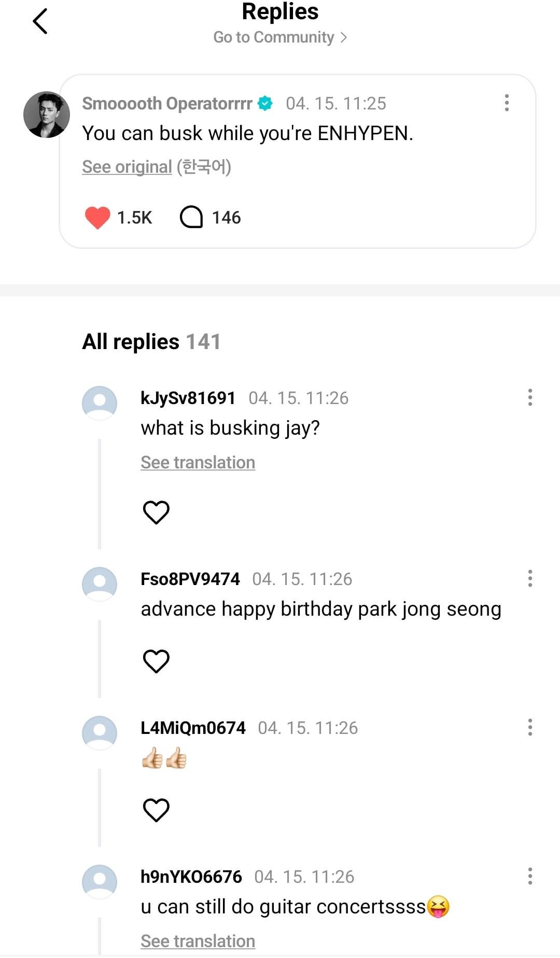Screen dimensions: 560x958
Task: See translation of "what is busking jay?"
Action: point(198,462)
